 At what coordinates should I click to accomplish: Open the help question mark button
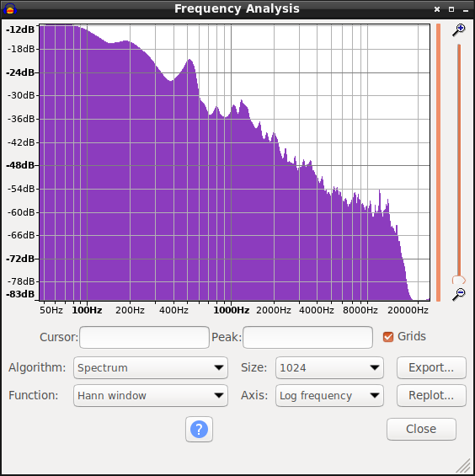[x=199, y=430]
